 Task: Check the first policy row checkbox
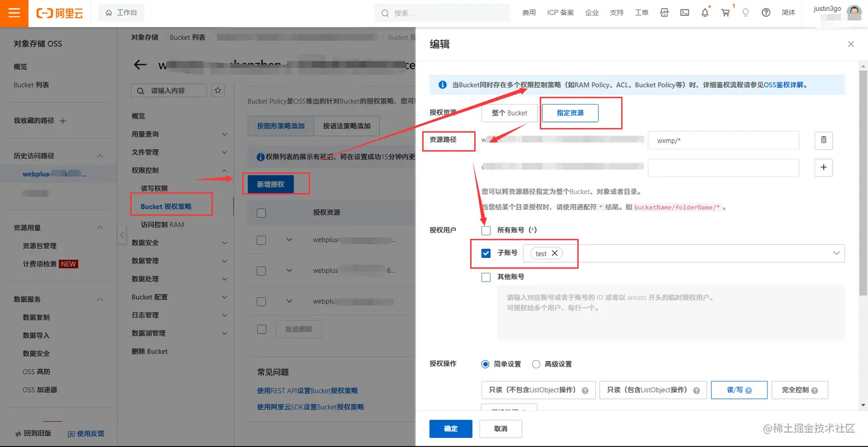pyautogui.click(x=261, y=240)
